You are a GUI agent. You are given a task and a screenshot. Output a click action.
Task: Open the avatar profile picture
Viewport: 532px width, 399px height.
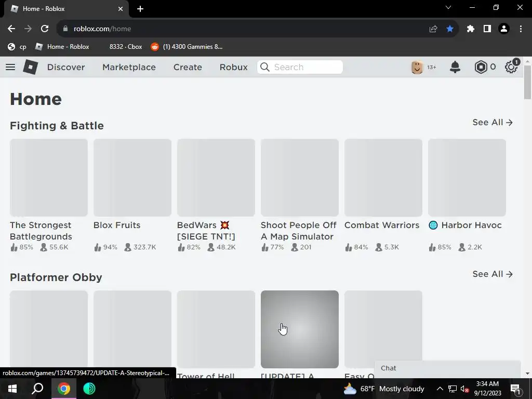(417, 67)
